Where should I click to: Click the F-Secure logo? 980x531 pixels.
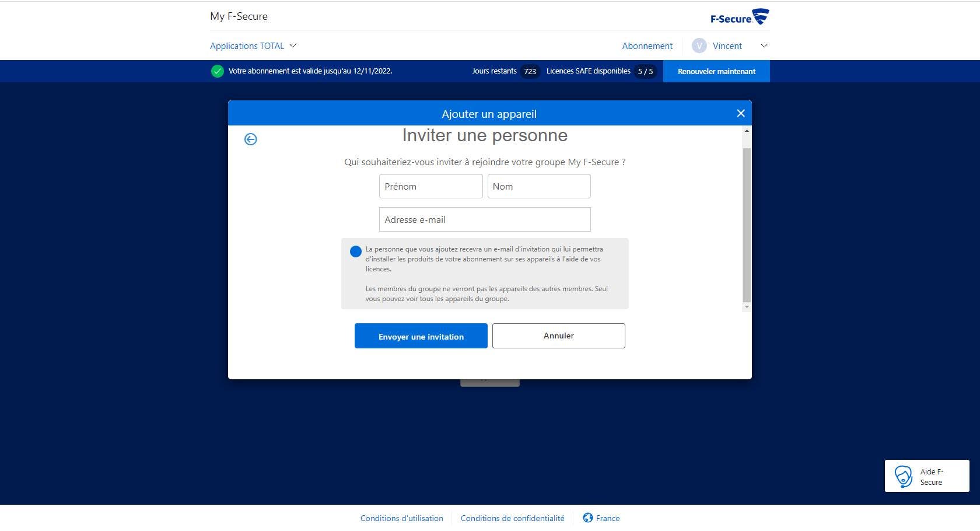click(x=740, y=17)
